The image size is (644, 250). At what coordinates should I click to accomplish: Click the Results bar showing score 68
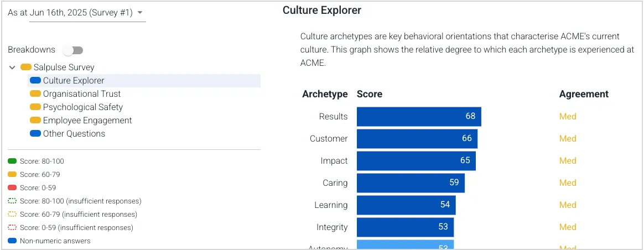click(419, 117)
